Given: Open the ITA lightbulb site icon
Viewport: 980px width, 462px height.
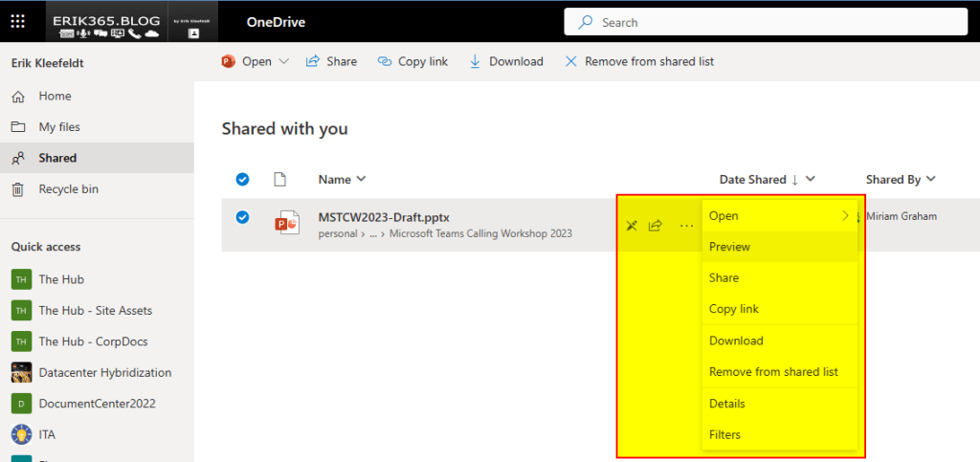Looking at the screenshot, I should [x=21, y=434].
